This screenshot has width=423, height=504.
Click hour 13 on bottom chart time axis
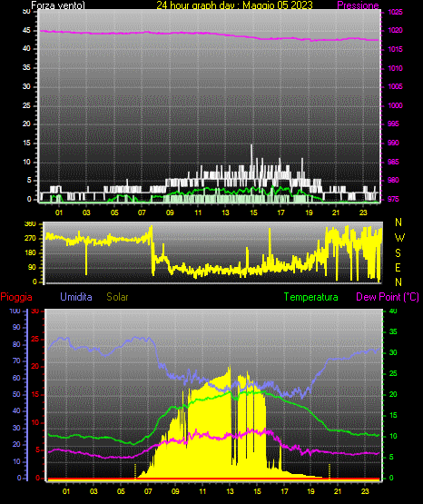point(230,491)
